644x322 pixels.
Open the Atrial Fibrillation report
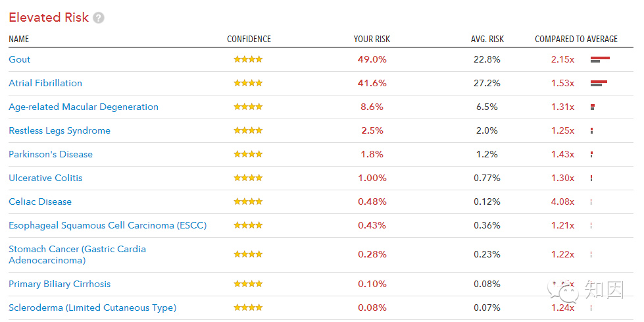45,83
